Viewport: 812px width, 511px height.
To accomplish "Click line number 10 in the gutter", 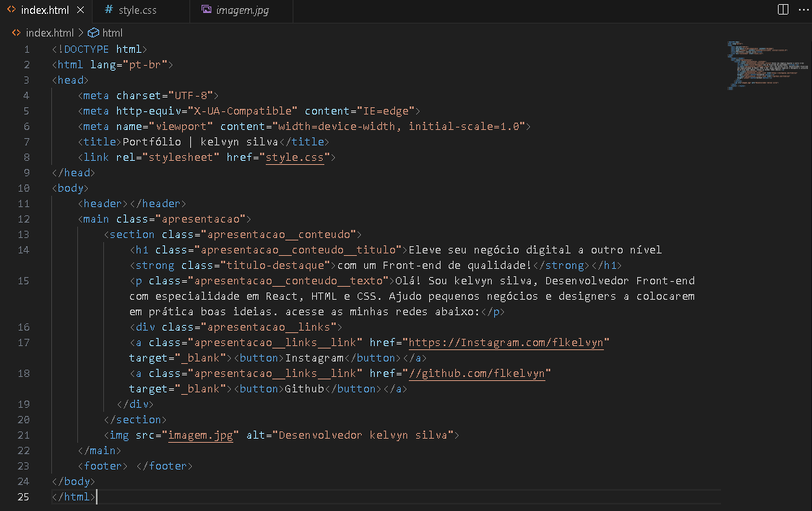I will [x=24, y=188].
